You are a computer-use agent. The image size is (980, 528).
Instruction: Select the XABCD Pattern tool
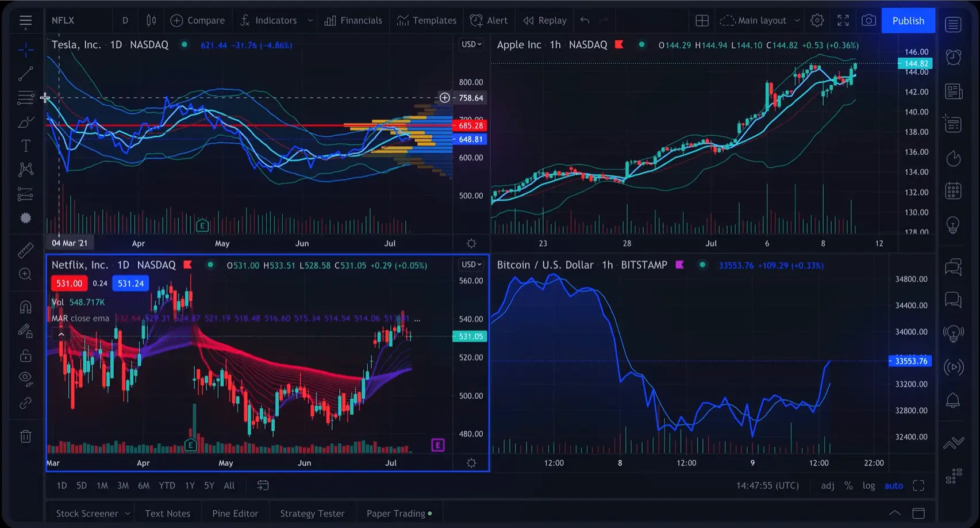26,169
